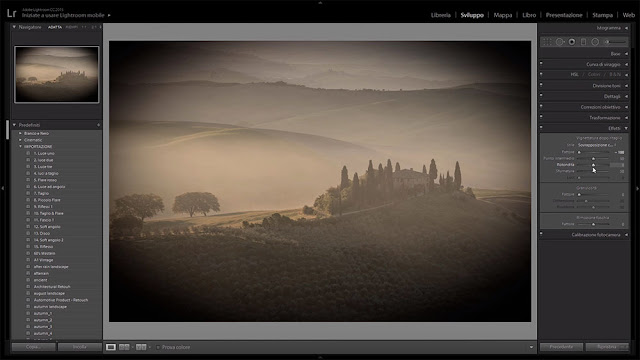Toggle the Curva di viraggio panel switch
Viewport: 640px width, 360px height.
tap(541, 64)
